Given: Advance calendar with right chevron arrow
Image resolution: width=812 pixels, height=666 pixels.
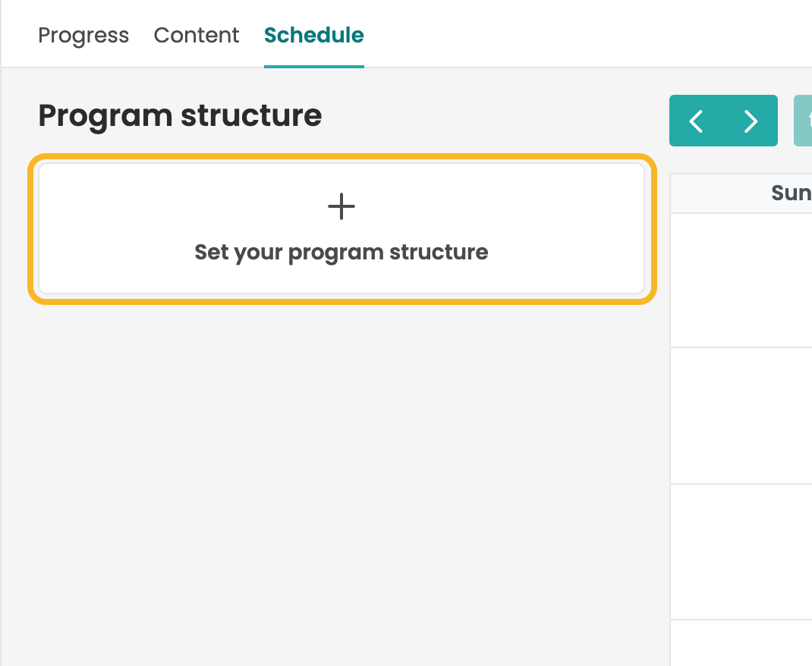Looking at the screenshot, I should (751, 121).
